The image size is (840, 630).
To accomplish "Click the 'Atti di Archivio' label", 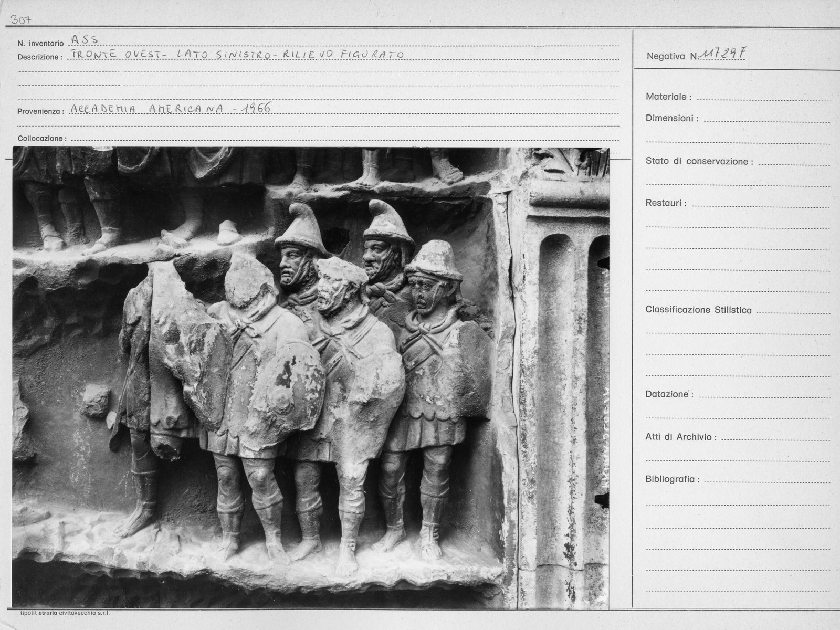I will [681, 437].
